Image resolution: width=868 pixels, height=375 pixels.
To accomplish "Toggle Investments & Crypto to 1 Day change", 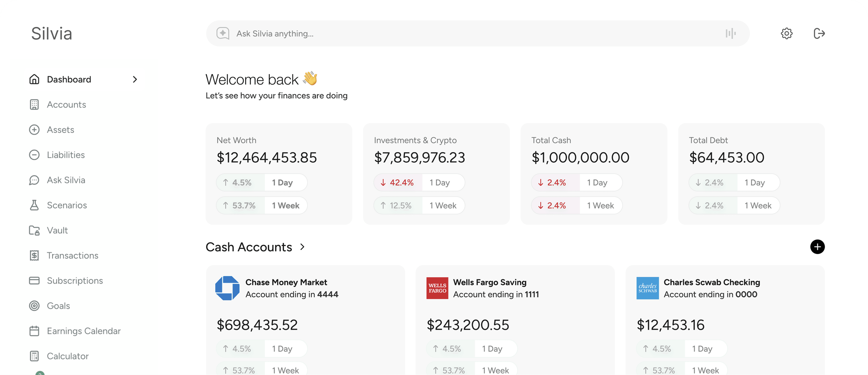I will point(419,182).
